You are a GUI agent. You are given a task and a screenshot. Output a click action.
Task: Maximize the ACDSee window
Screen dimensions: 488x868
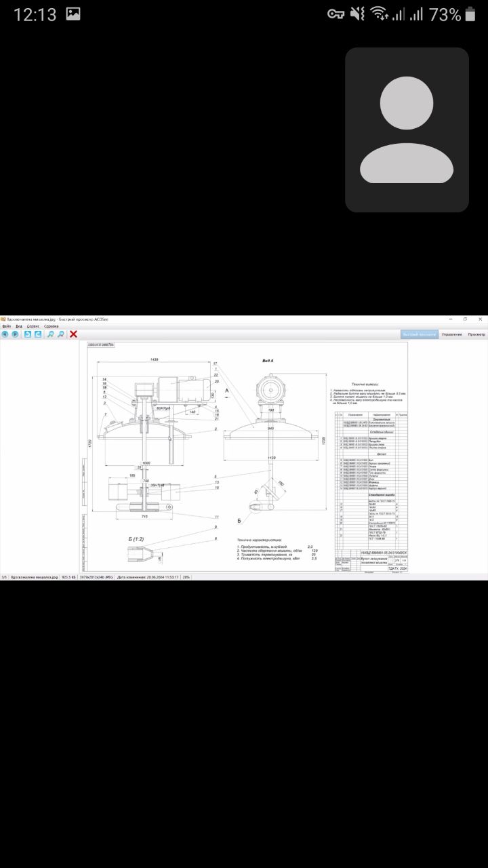[465, 319]
